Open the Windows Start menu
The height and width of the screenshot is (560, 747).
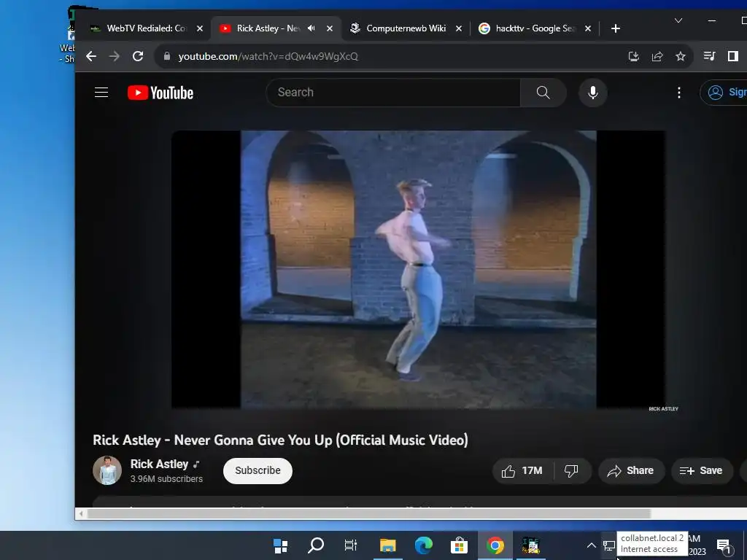[281, 545]
